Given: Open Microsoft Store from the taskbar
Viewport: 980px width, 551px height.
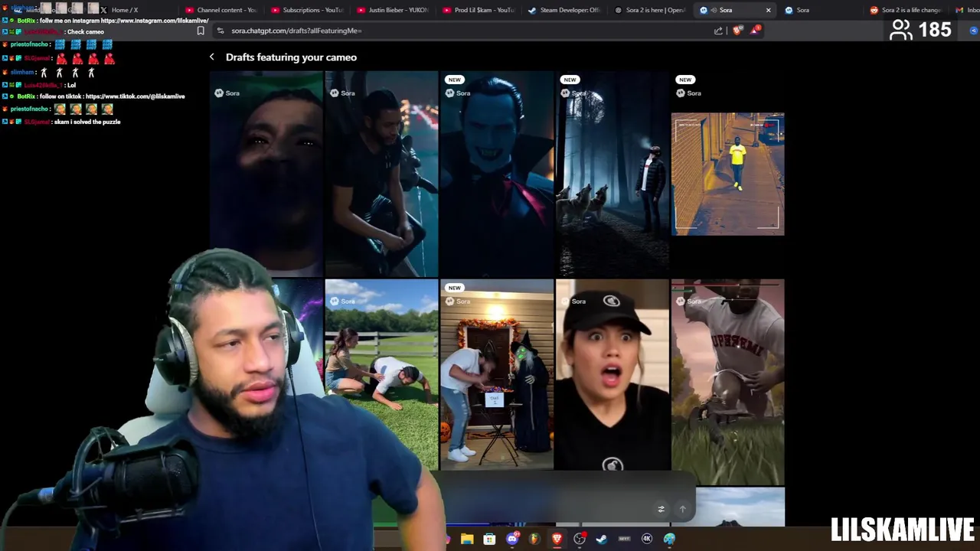Looking at the screenshot, I should [x=489, y=539].
